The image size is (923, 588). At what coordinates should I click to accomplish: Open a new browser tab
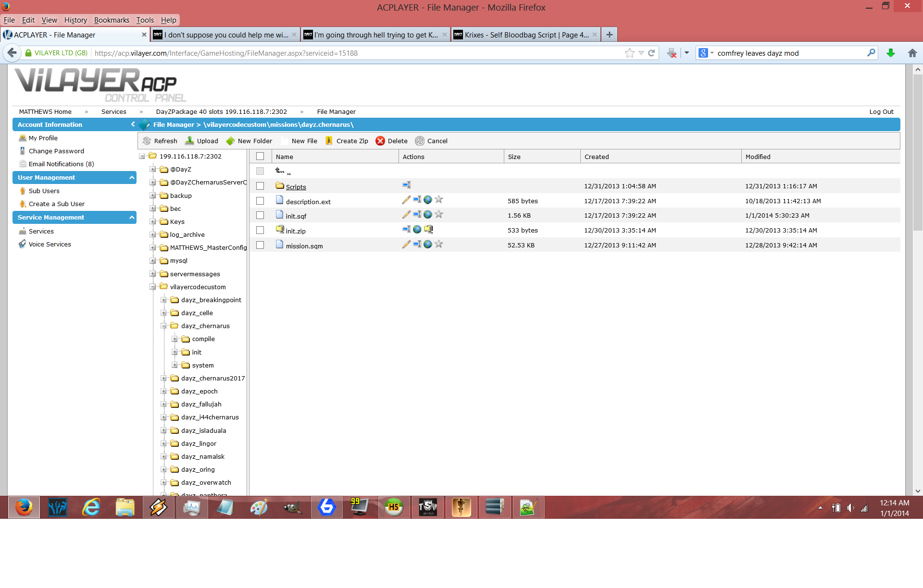point(609,35)
